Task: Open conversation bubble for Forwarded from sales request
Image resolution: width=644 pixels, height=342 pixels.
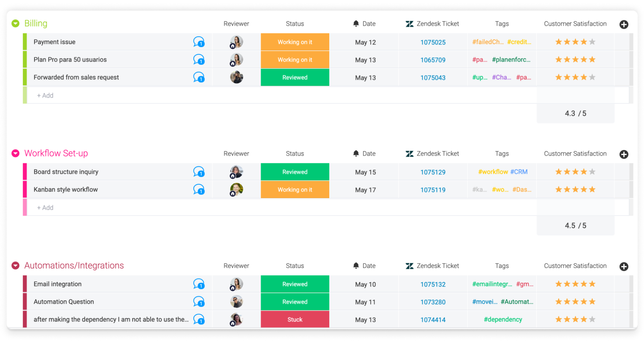Action: click(199, 77)
